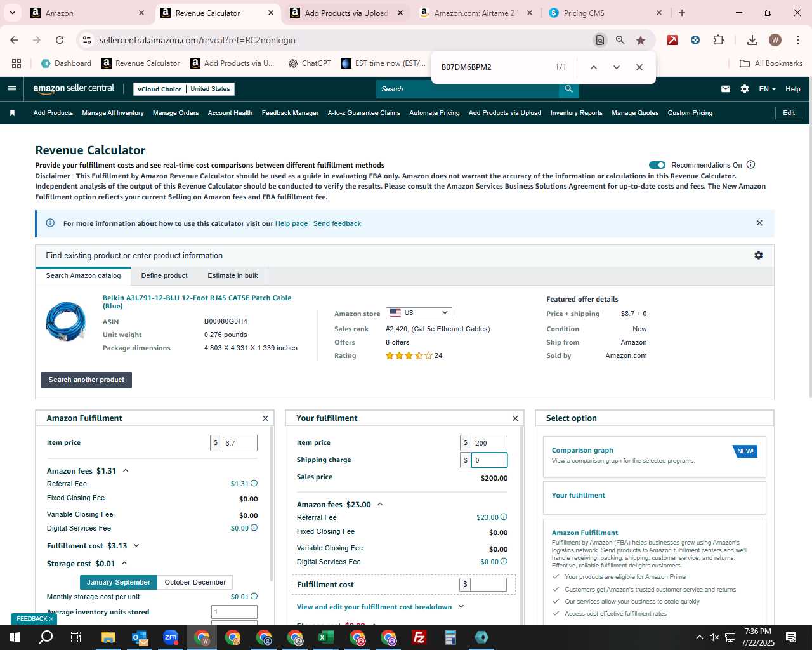This screenshot has width=812, height=650.
Task: Open the Help page link
Action: coord(291,223)
